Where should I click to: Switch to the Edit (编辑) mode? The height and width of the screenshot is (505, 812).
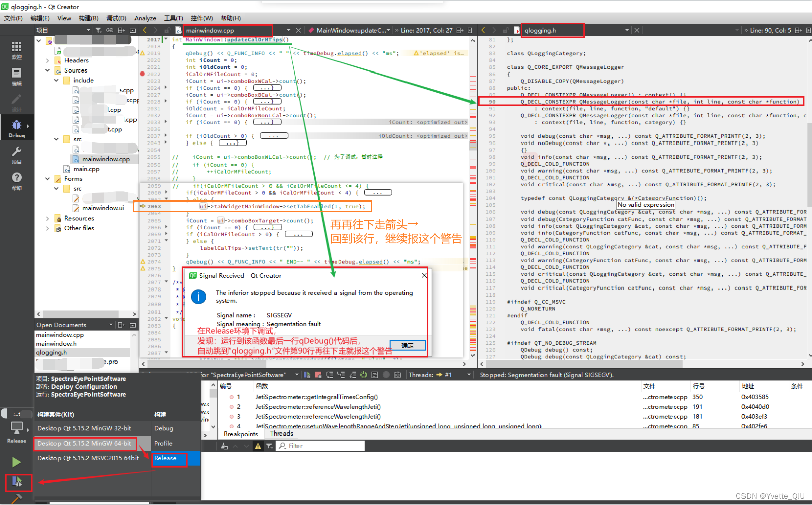point(17,77)
